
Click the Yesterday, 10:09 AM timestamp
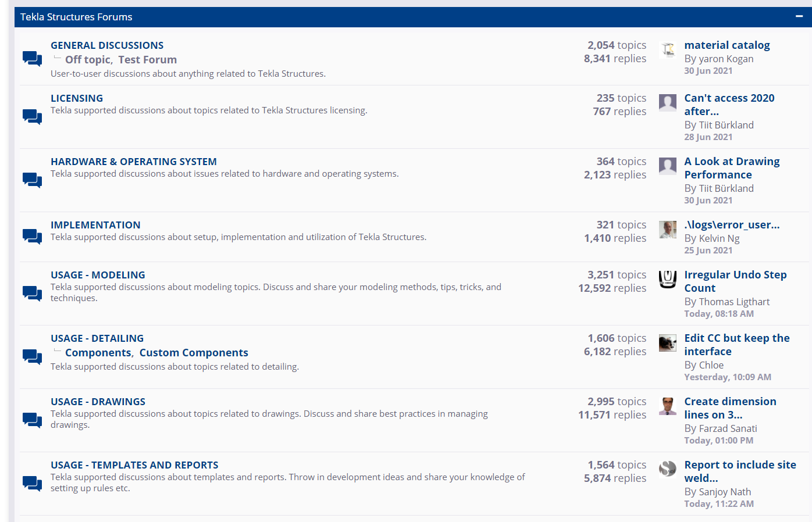[x=728, y=377]
